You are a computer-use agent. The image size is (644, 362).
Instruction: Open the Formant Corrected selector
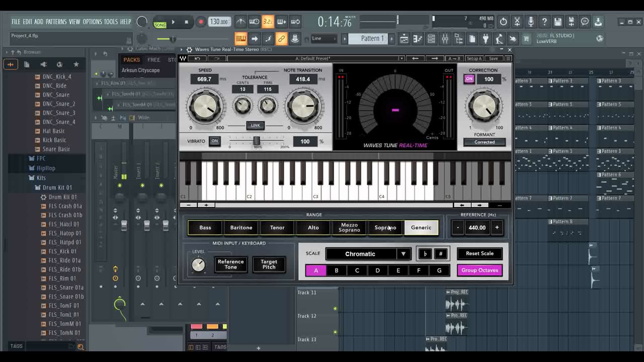pos(485,142)
